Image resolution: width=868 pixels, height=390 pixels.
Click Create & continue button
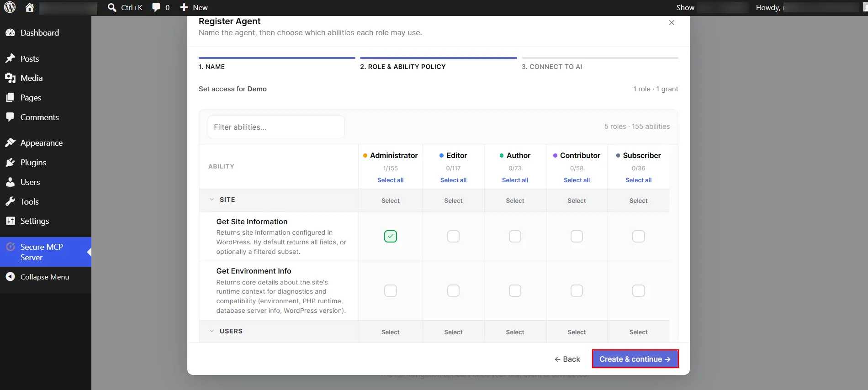click(635, 359)
